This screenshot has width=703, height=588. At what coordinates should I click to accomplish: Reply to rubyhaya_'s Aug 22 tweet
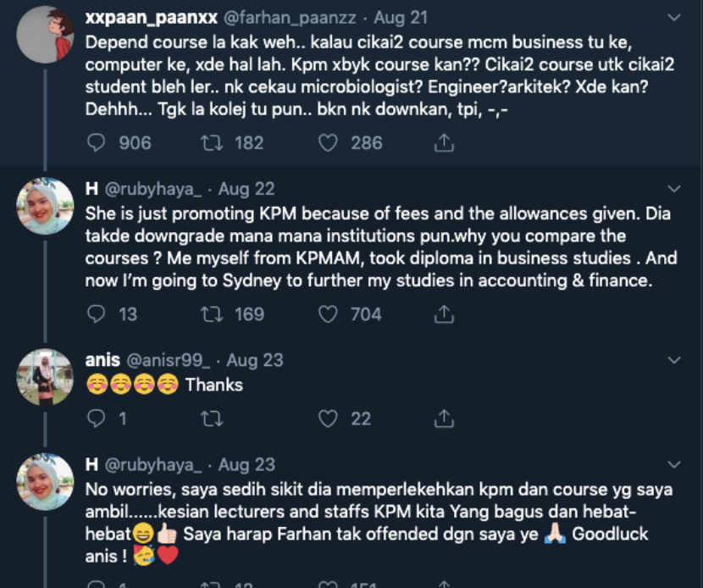(x=97, y=314)
